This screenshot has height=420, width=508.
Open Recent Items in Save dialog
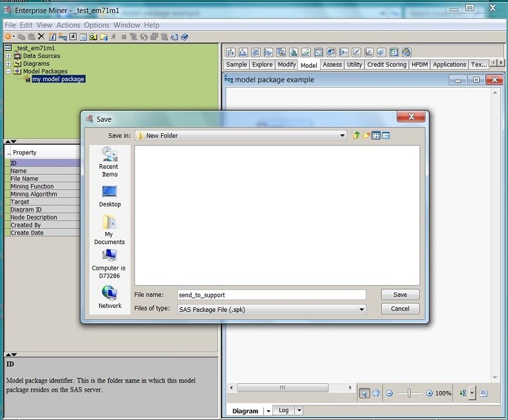tap(109, 162)
